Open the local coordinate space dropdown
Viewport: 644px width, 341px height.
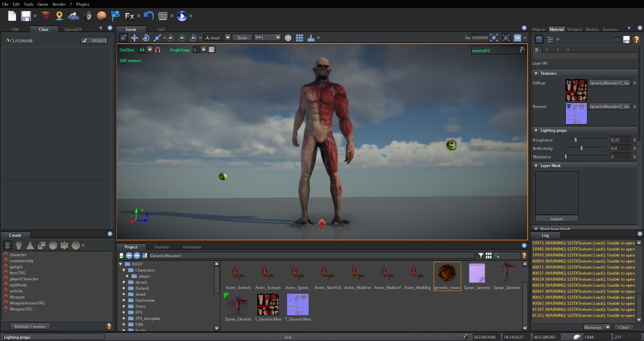[227, 38]
